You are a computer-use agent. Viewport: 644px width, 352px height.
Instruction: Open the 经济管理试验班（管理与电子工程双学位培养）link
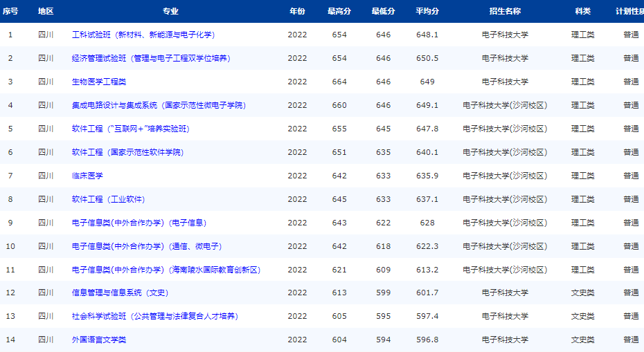pyautogui.click(x=151, y=58)
